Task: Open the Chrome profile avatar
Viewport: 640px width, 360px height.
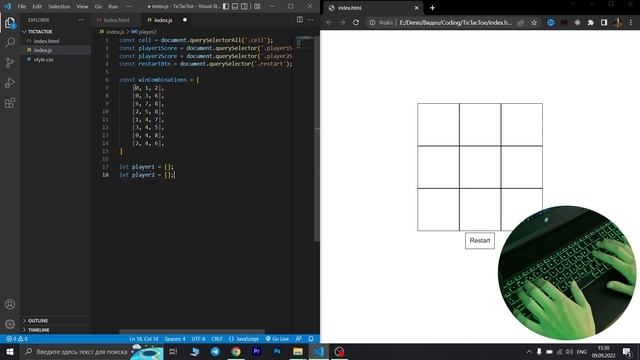Action: tap(618, 23)
